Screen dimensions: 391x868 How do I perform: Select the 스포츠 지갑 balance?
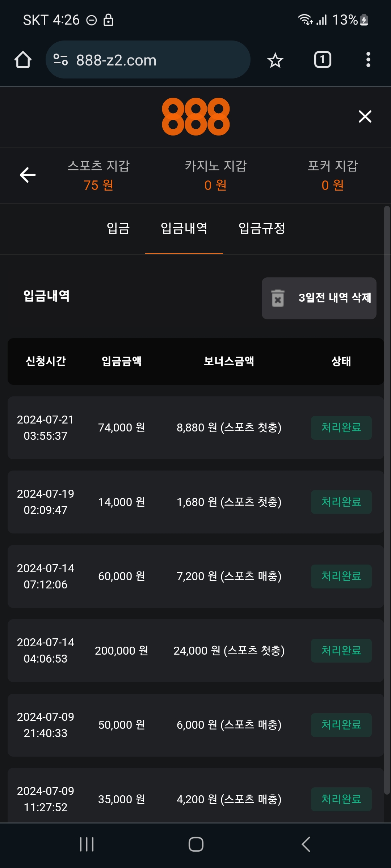(x=98, y=176)
